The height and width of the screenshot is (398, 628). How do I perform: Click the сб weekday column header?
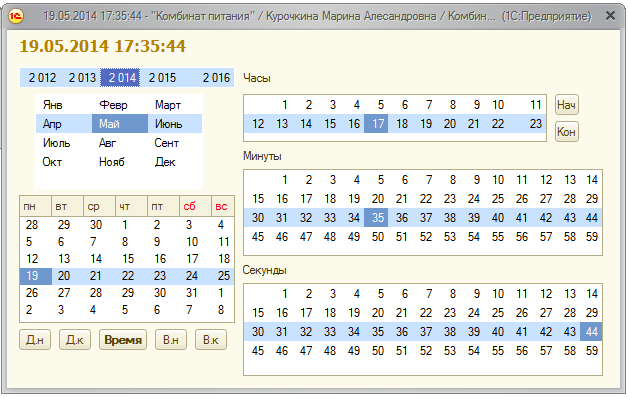pos(195,206)
